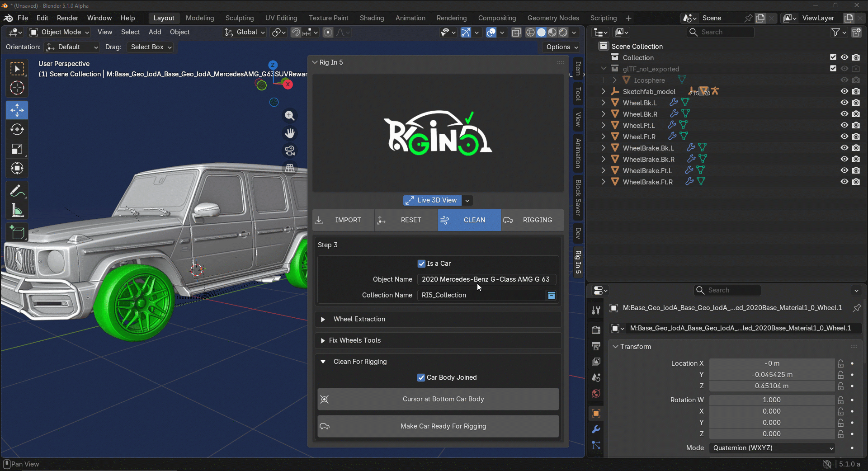Screen dimensions: 868x471
Task: Click the RIGGING step button
Action: pos(533,220)
